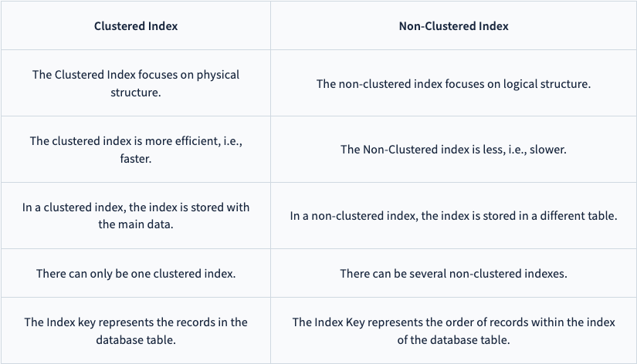Click the text 'The Clustered Index focuses on physical'
This screenshot has width=637, height=364.
136,75
